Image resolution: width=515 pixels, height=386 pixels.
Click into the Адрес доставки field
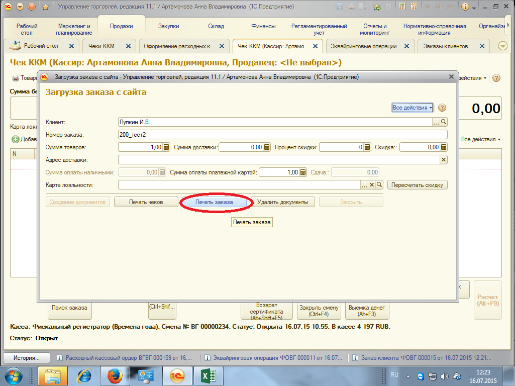click(x=279, y=160)
